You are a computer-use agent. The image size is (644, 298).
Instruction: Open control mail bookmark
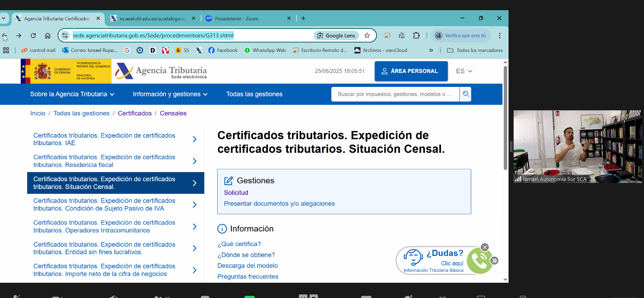tap(38, 50)
